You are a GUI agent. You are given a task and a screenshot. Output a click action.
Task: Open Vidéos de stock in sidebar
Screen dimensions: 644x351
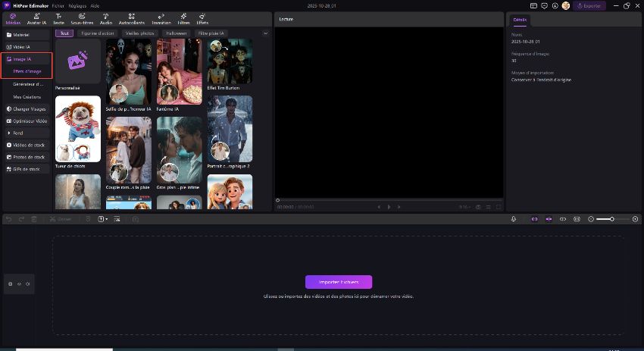point(27,145)
